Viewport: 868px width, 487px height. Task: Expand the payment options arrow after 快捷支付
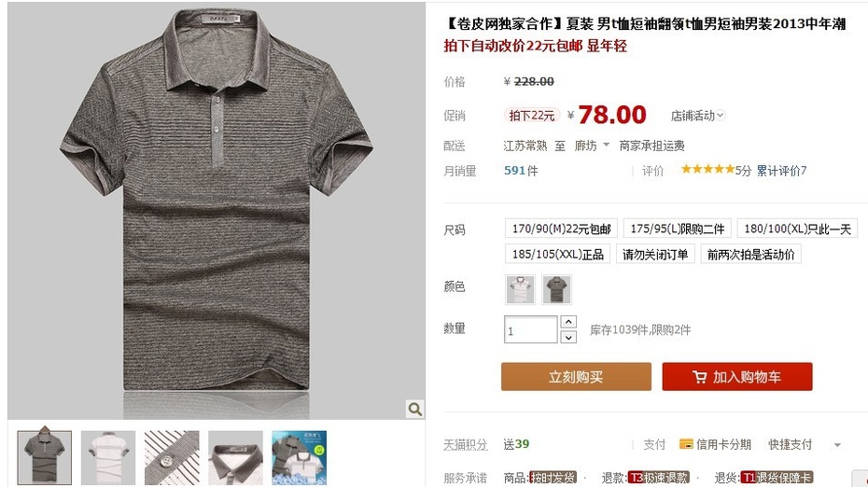tap(837, 444)
